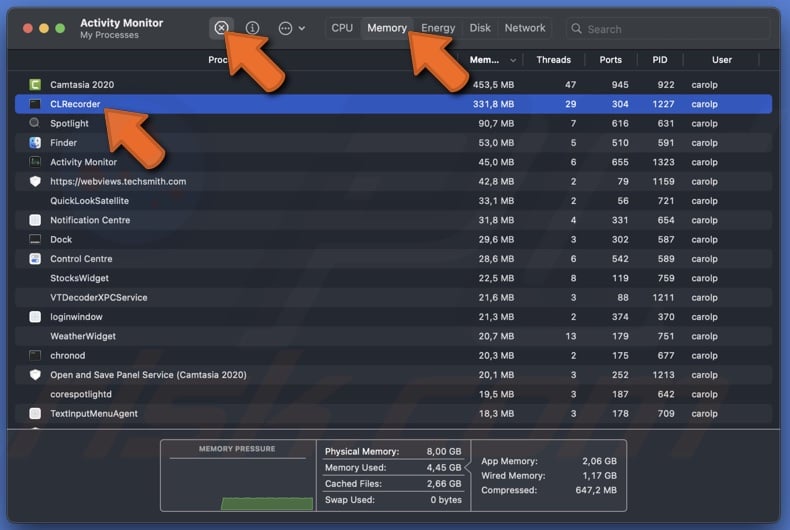
Task: Select the Notification Centre process name
Action: 90,220
